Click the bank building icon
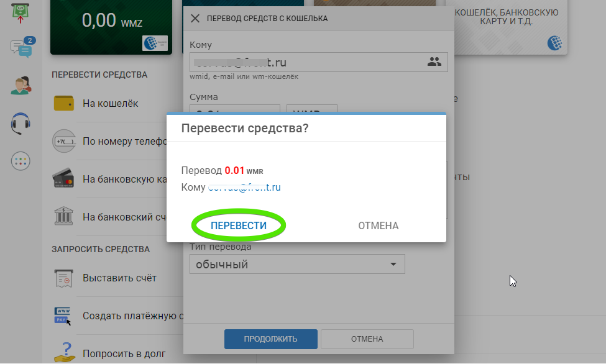 click(63, 216)
